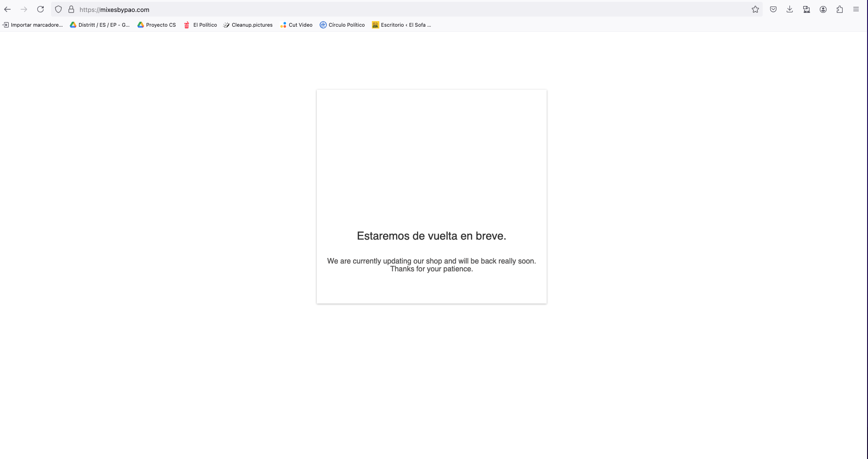Viewport: 868px width, 459px height.
Task: Open the Círculo Político bookmark
Action: [x=343, y=25]
